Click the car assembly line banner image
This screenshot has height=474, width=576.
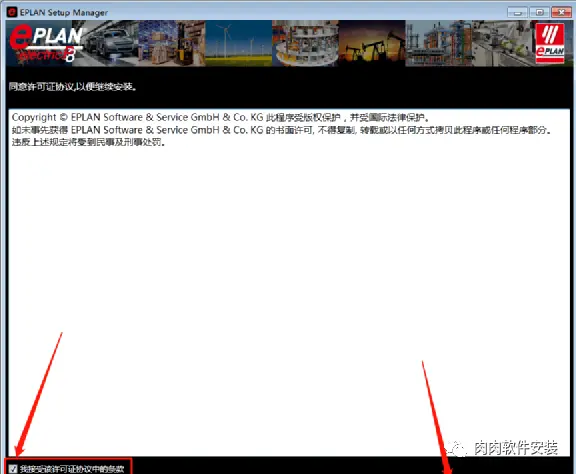[110, 43]
